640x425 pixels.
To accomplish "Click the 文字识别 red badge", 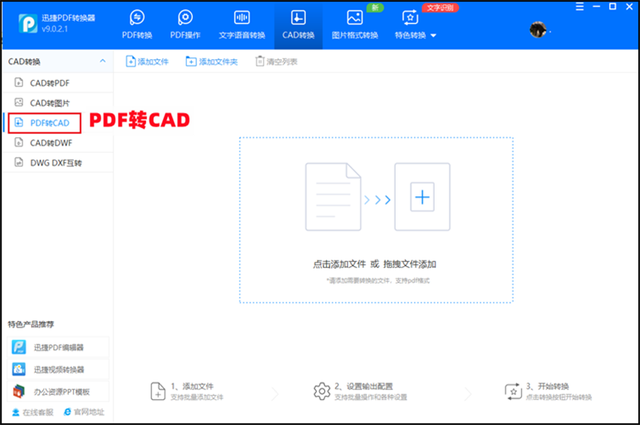I will pos(440,8).
